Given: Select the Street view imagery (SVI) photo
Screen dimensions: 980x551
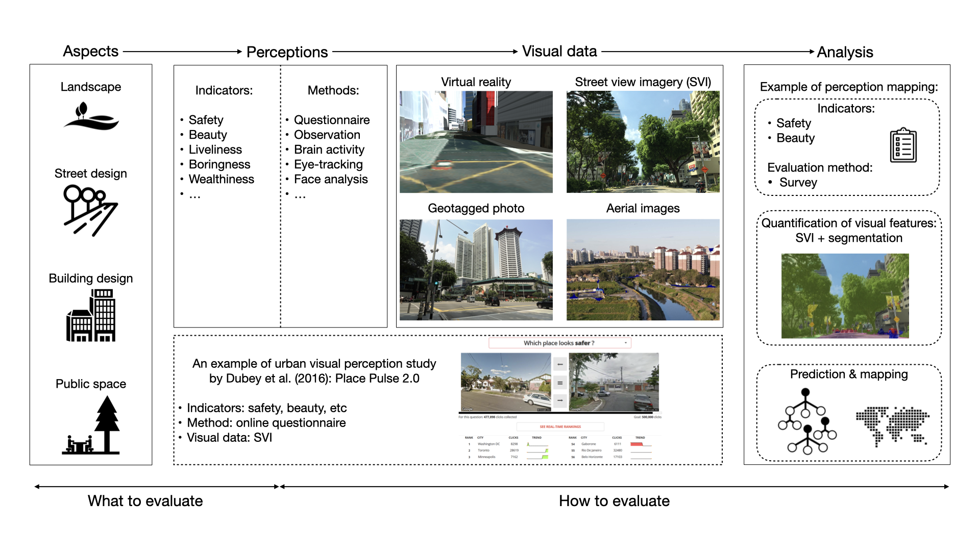Looking at the screenshot, I should click(644, 142).
